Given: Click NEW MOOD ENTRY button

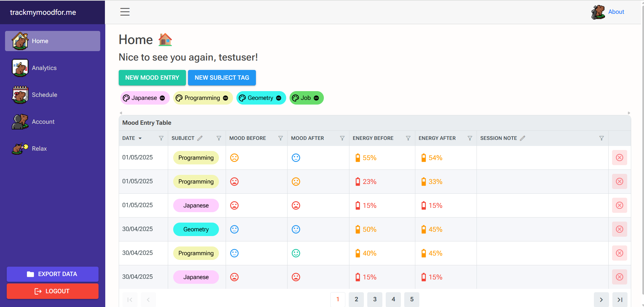Looking at the screenshot, I should coord(152,78).
